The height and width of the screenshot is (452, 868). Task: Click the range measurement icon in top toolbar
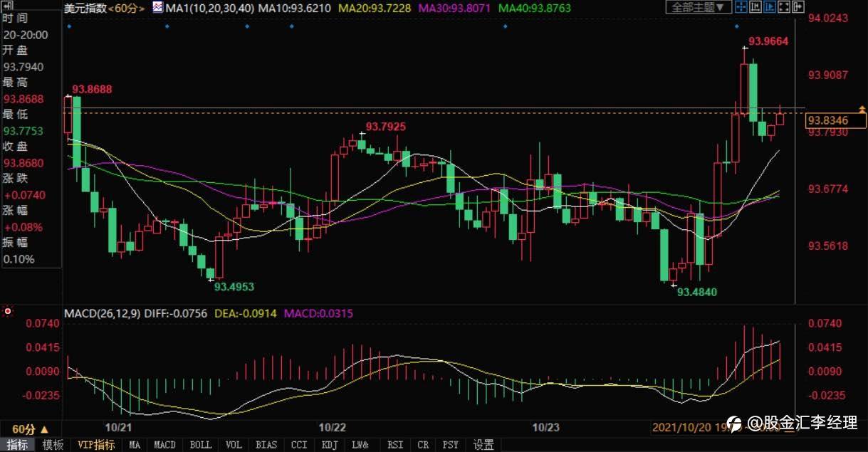(x=755, y=6)
